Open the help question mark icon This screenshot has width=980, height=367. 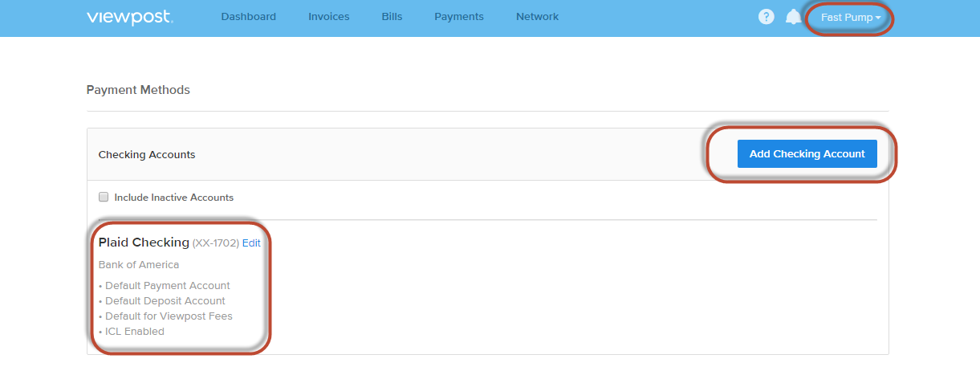coord(767,17)
